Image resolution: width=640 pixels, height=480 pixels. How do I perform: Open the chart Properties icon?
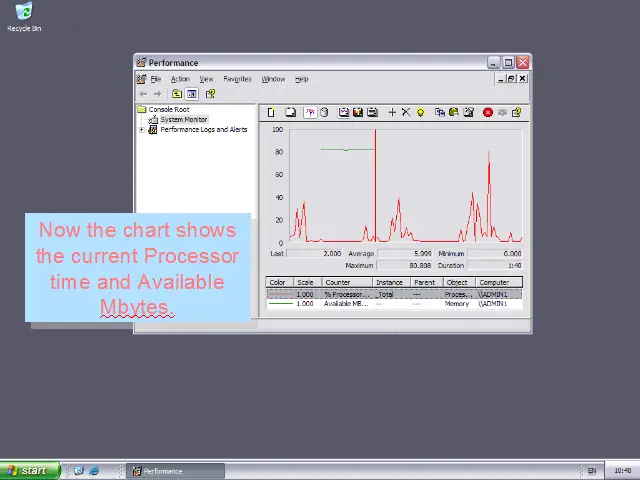[468, 112]
